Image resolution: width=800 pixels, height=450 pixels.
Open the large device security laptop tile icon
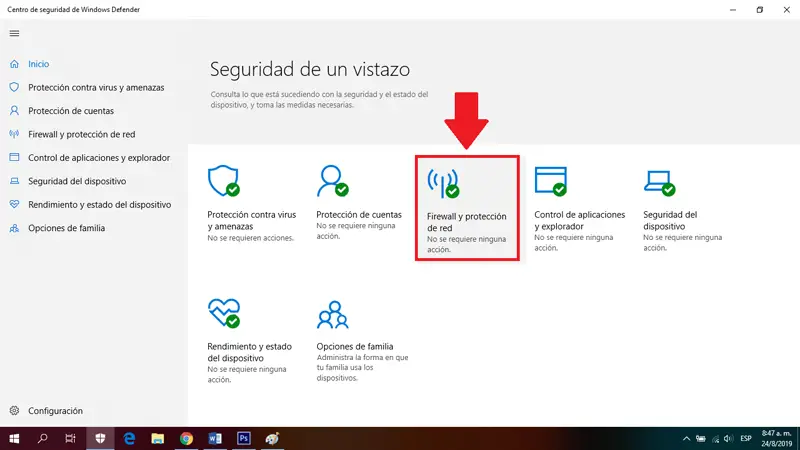pos(659,183)
